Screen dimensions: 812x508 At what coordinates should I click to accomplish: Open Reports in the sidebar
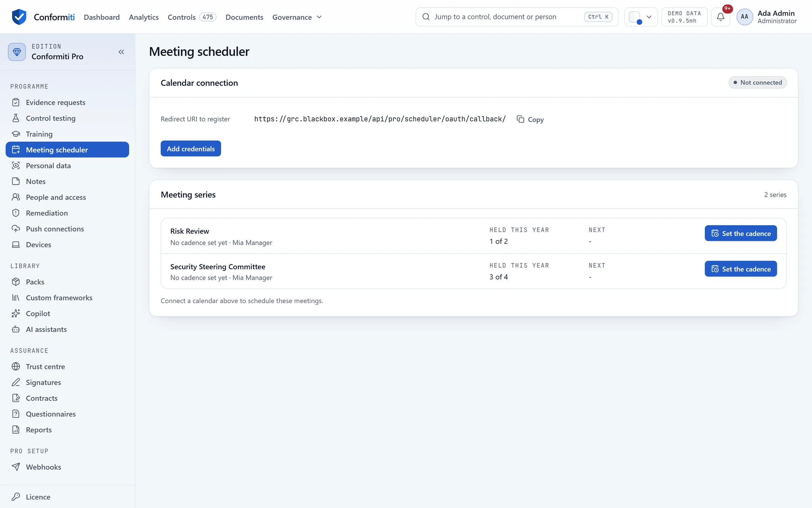(67, 430)
